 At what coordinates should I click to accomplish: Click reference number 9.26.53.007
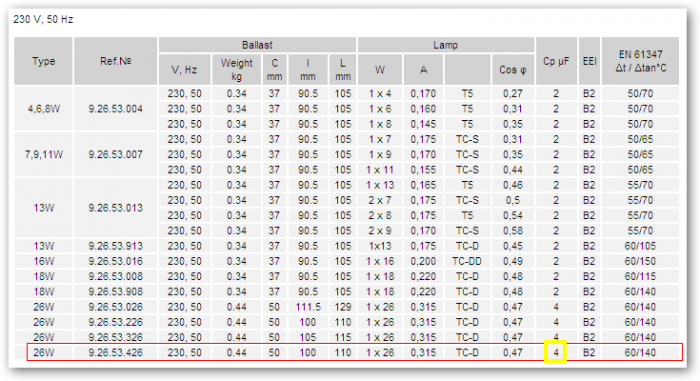pyautogui.click(x=115, y=155)
